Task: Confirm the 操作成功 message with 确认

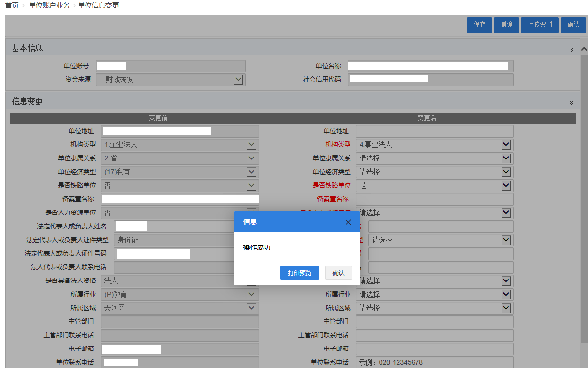Action: 338,273
